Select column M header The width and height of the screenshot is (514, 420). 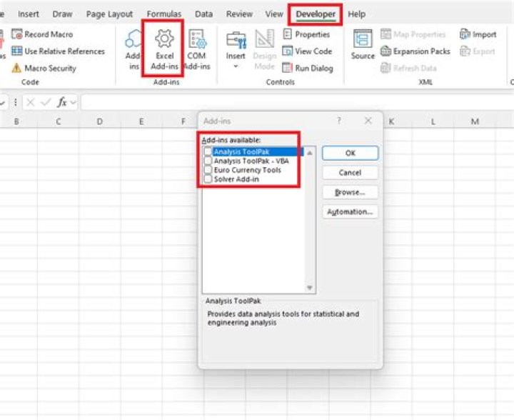click(475, 121)
